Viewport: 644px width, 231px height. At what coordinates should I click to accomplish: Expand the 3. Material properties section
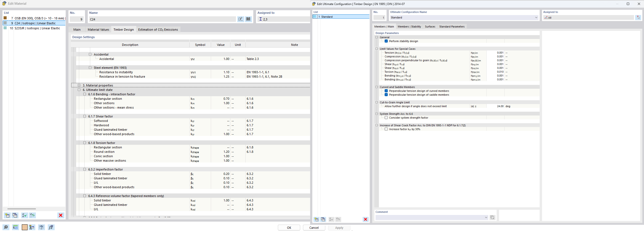coord(79,85)
